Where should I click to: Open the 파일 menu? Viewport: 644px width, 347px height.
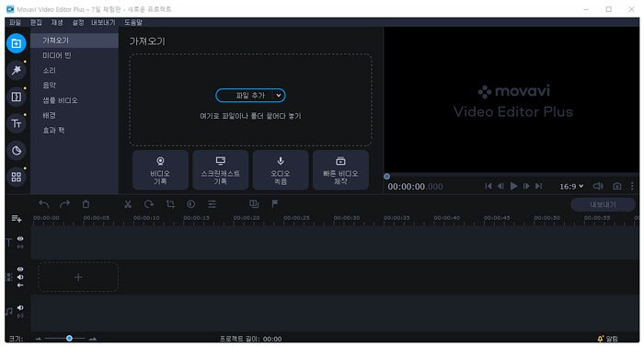point(15,22)
